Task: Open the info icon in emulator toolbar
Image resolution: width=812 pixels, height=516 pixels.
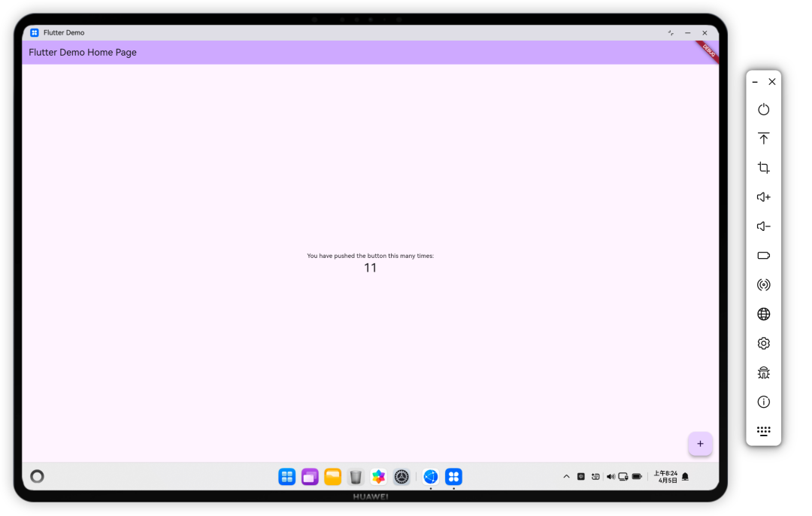Action: tap(763, 402)
